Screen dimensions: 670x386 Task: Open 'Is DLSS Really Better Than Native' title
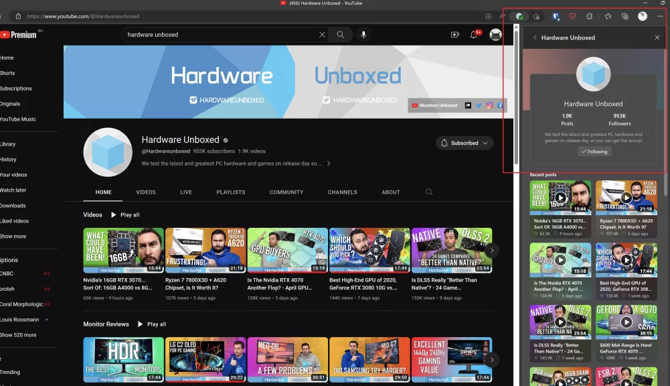click(x=444, y=284)
